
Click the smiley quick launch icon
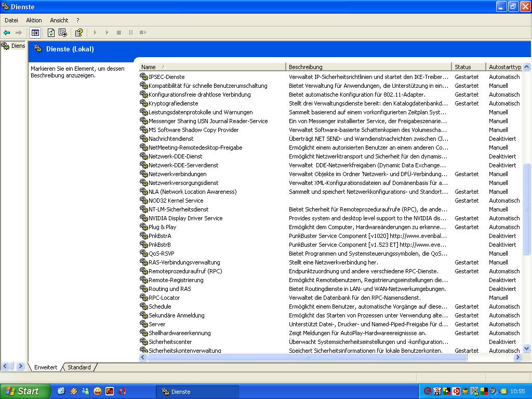97,391
